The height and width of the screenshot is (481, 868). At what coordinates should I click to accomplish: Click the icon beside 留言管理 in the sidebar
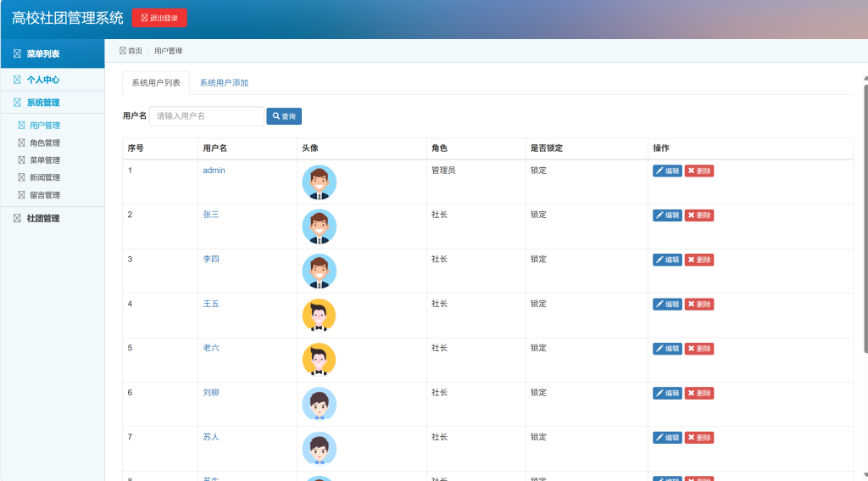point(21,195)
